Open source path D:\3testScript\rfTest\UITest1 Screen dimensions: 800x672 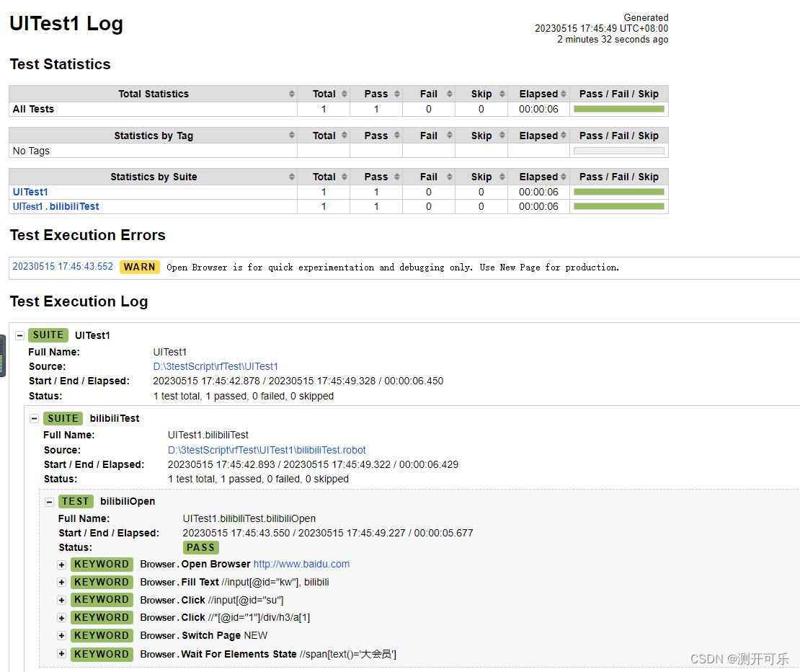pos(215,366)
